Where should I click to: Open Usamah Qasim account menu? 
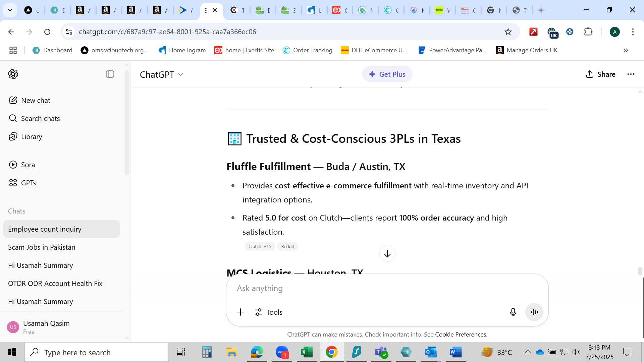(62, 327)
